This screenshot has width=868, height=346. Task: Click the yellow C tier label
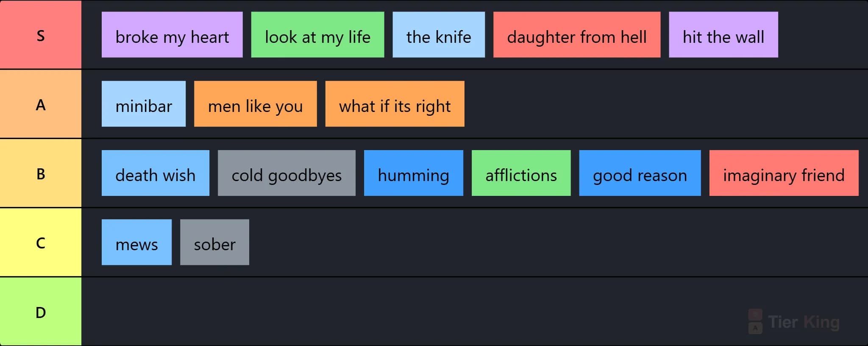coord(41,243)
